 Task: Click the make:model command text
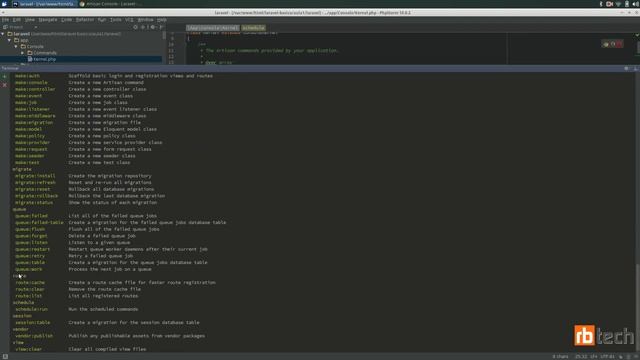point(29,129)
